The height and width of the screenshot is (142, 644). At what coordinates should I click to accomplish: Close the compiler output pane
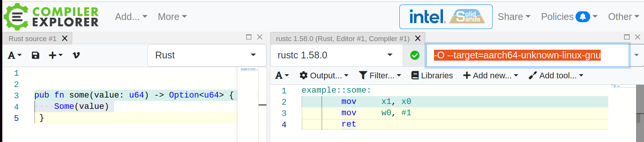pos(638,37)
